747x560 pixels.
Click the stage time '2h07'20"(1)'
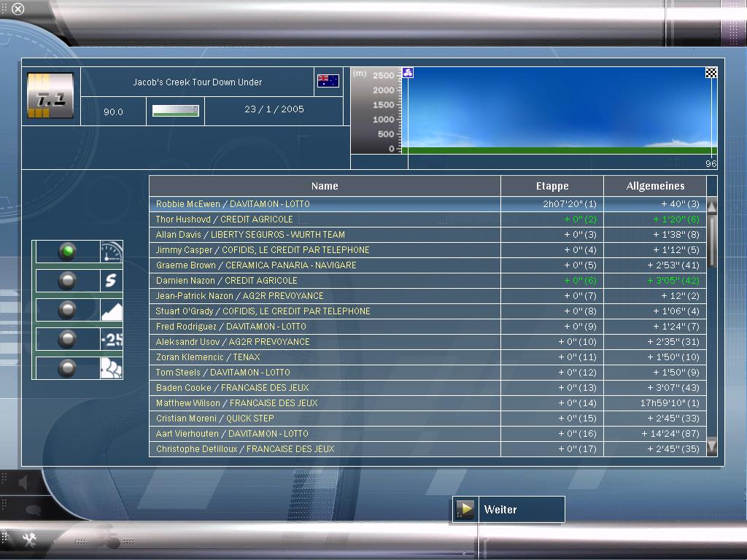click(x=570, y=204)
